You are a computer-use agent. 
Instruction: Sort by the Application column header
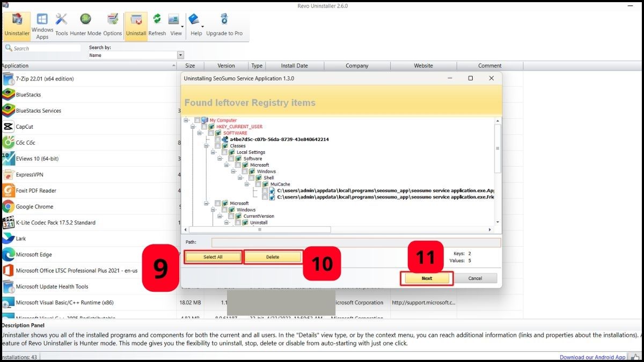[x=89, y=65]
